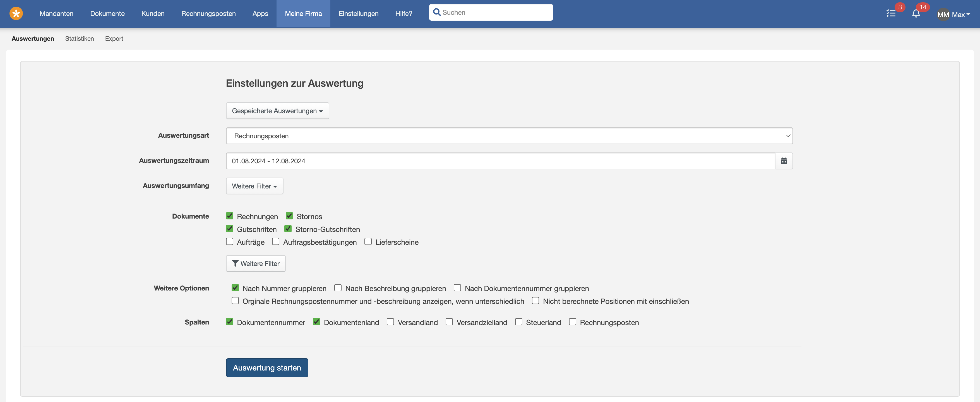Open the Auswertungsart select box
The image size is (980, 402).
point(509,136)
